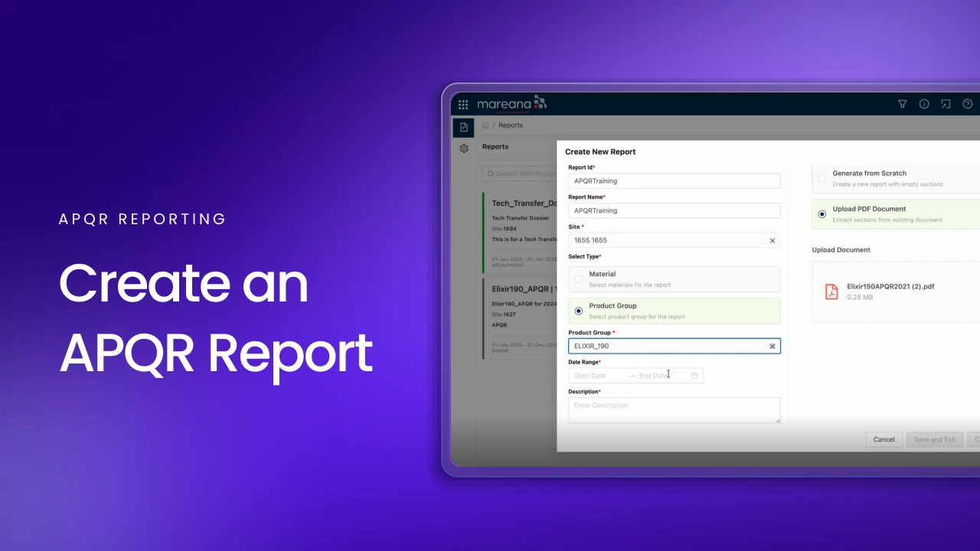
Task: Click the mareana logo
Action: pyautogui.click(x=511, y=103)
